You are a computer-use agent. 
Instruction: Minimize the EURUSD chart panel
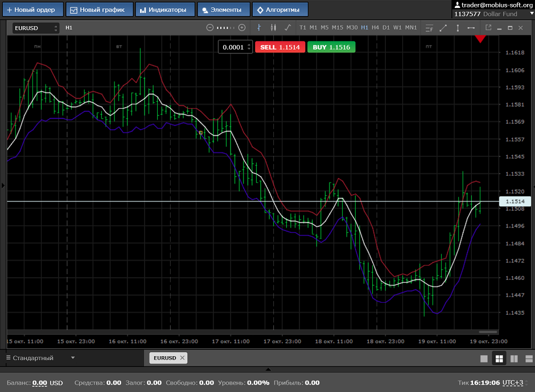click(499, 28)
